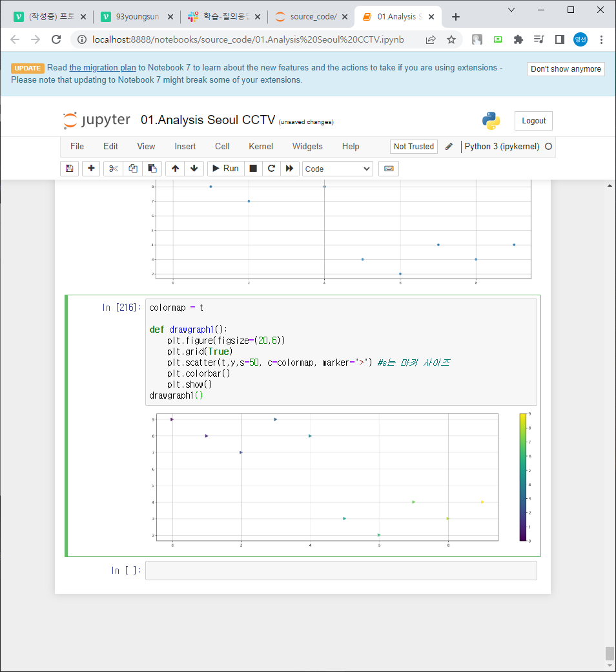Click Don't show anymore button
The image size is (616, 672).
[566, 69]
